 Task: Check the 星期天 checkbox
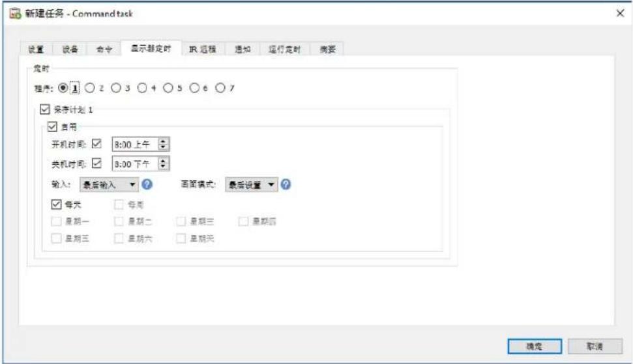(181, 238)
